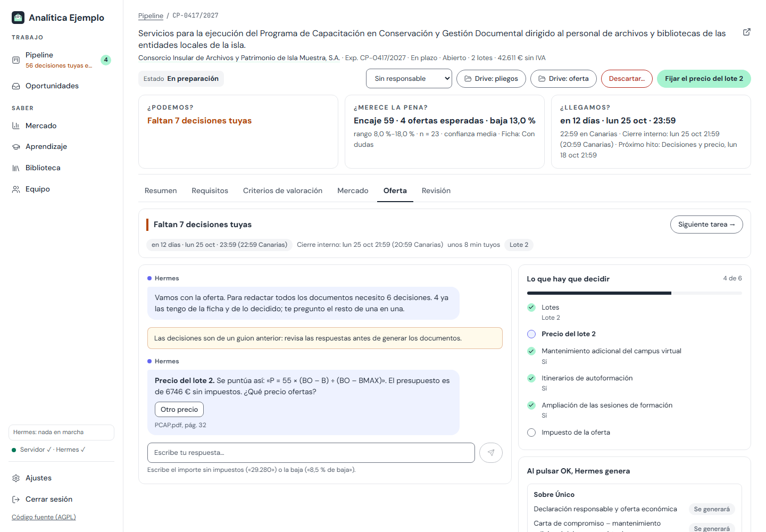Open the Consorcio Insular de Archivos link
The width and height of the screenshot is (766, 532).
[239, 58]
